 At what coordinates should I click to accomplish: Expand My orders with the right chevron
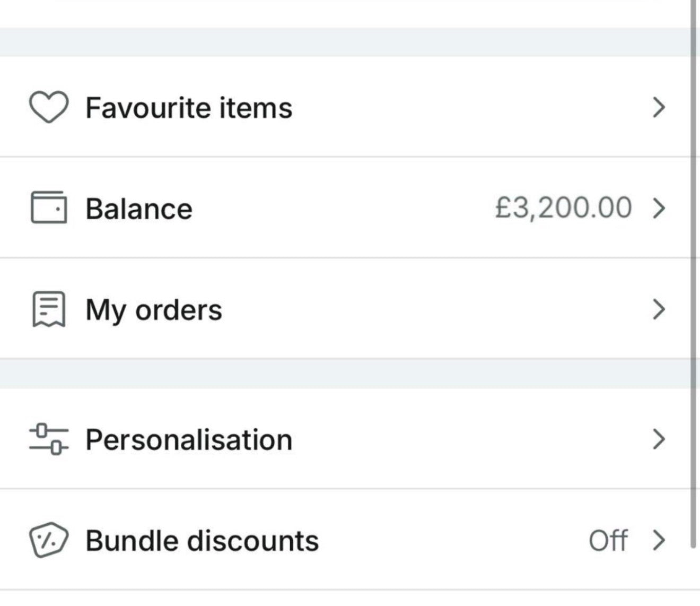click(658, 309)
